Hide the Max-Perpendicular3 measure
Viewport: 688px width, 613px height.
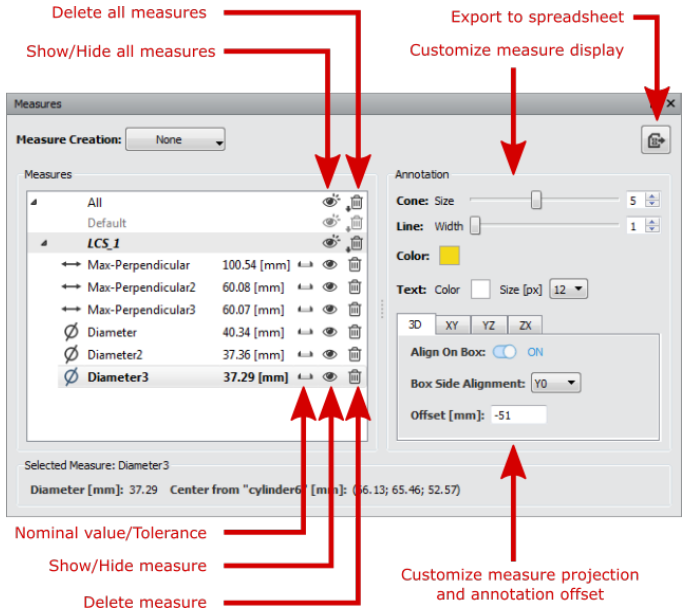pos(330,310)
